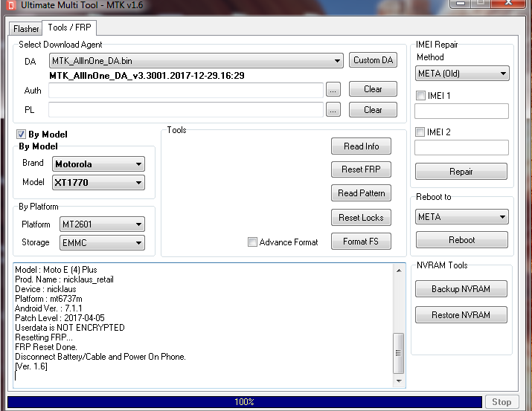
Task: Select the Tools / FRP tab
Action: click(x=70, y=27)
